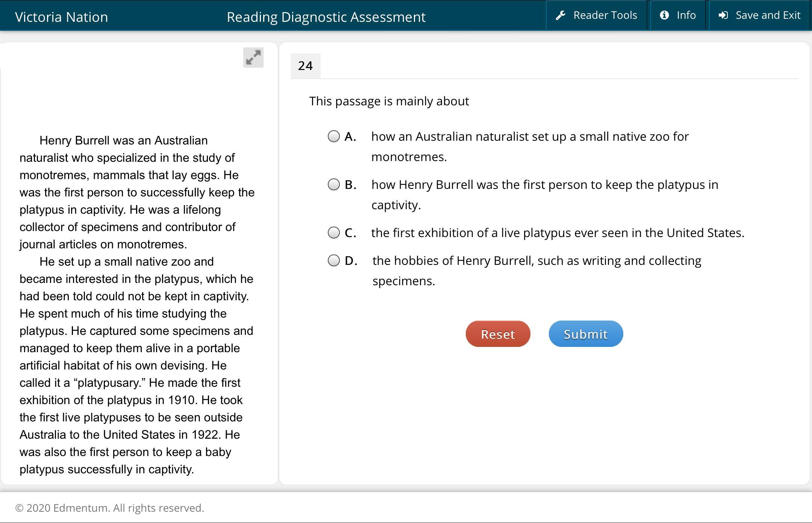Click answer text about first exhibition in United States
812x523 pixels.
(x=557, y=233)
